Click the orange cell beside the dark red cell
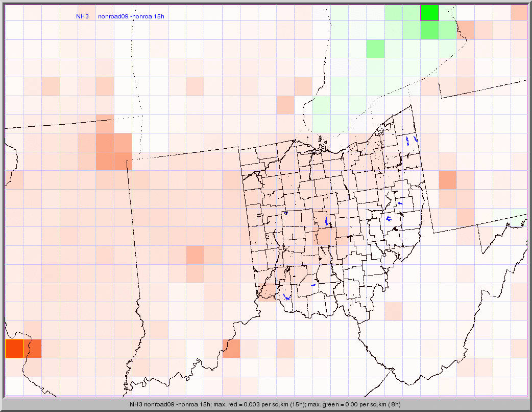The width and height of the screenshot is (532, 412). 34,349
